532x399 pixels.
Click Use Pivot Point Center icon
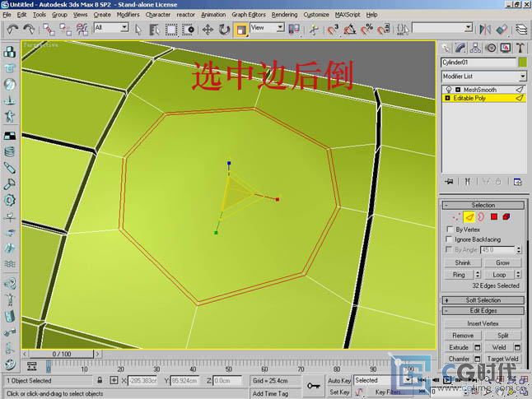[294, 30]
